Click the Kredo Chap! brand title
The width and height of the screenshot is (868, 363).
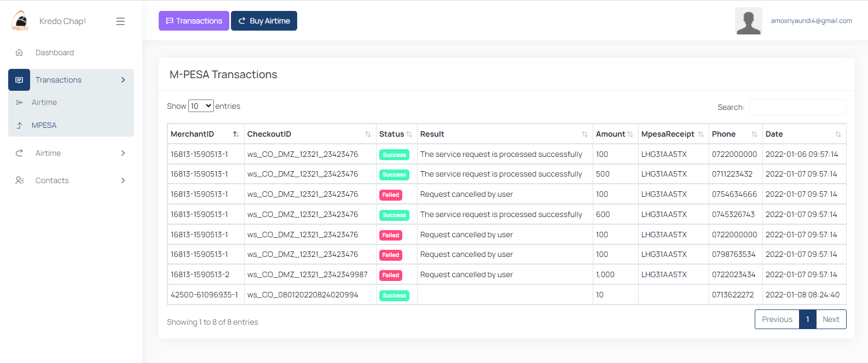click(62, 21)
